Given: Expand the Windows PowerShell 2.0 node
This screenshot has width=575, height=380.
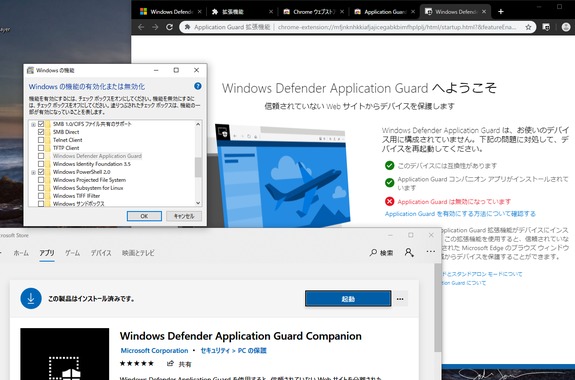Looking at the screenshot, I should click(x=33, y=172).
